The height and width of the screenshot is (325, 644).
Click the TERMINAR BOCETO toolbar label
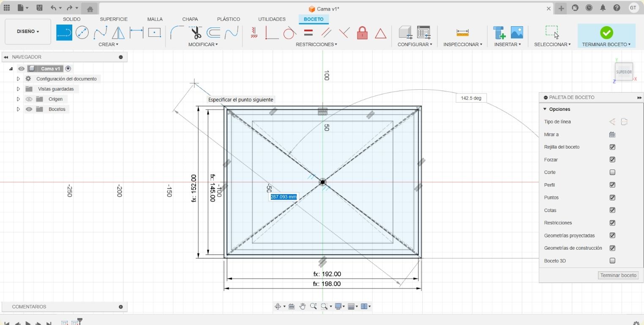(x=606, y=44)
